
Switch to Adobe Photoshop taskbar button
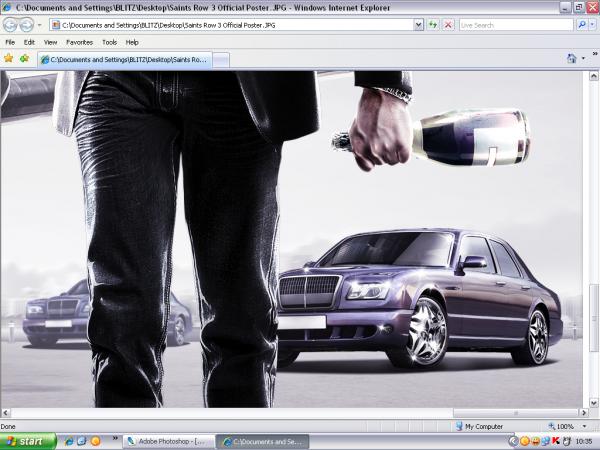(168, 440)
